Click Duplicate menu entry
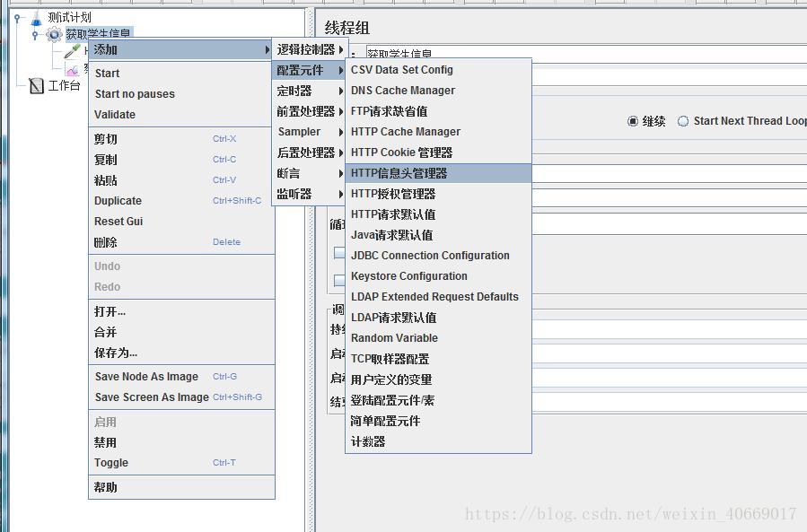807x532 pixels. click(x=181, y=201)
